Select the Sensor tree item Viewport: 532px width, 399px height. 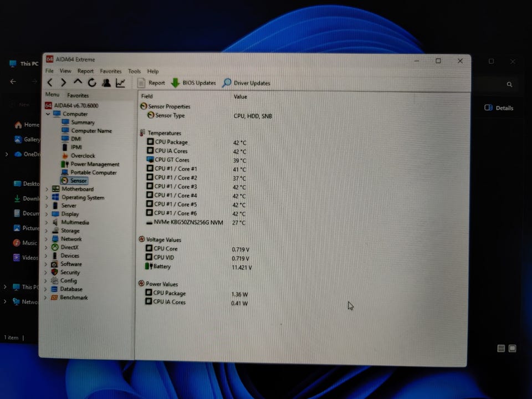tap(74, 181)
